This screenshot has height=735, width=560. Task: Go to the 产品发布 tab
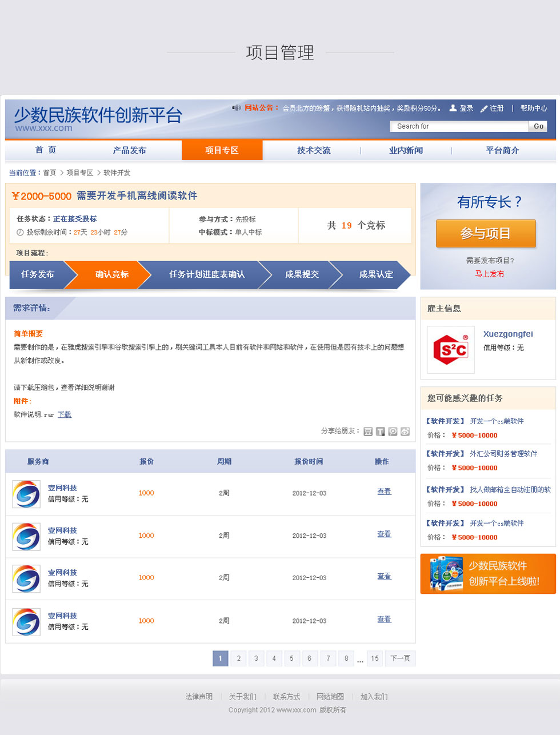click(x=130, y=150)
